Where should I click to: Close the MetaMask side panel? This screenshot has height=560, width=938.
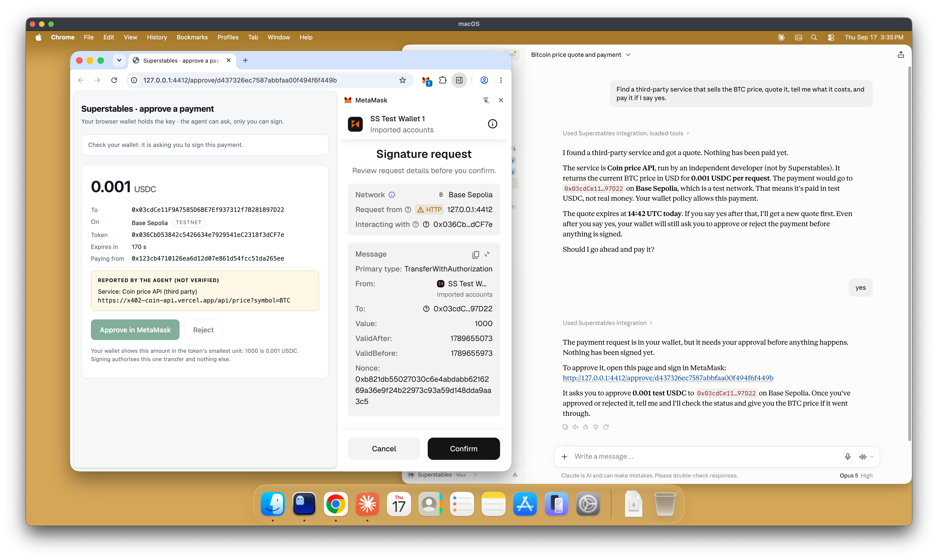[x=501, y=100]
